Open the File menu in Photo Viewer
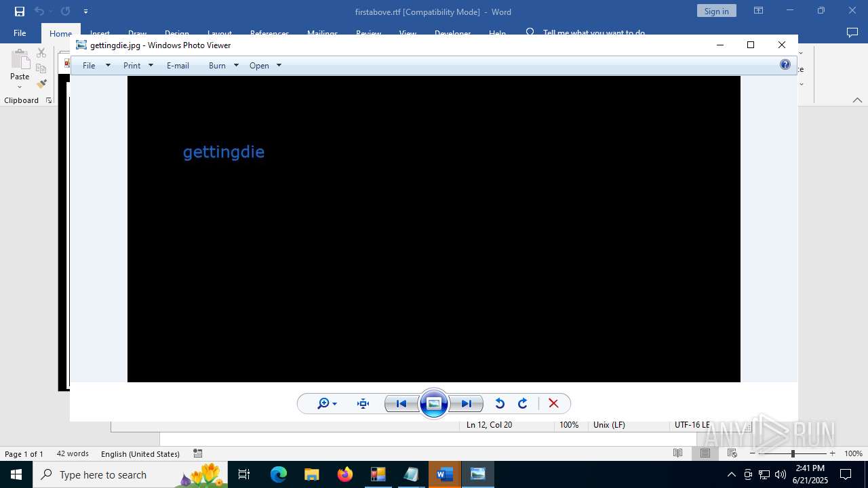Viewport: 868px width, 488px height. pyautogui.click(x=89, y=66)
